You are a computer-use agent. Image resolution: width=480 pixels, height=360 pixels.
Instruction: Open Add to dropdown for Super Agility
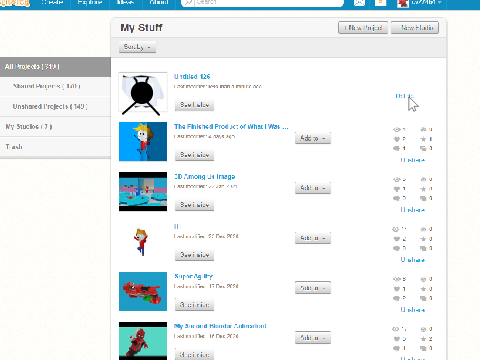pos(313,288)
